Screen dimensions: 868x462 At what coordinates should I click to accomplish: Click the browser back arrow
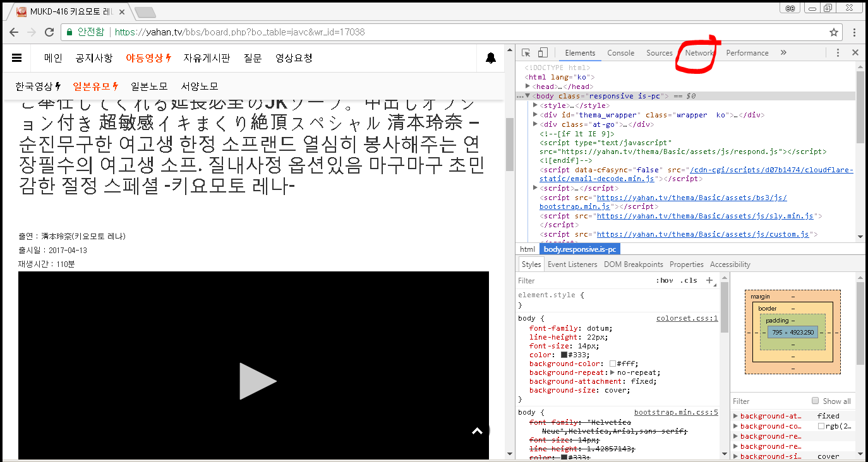click(14, 32)
